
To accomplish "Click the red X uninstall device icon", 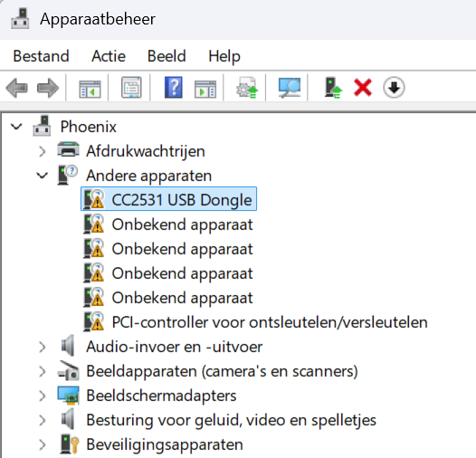I will [363, 88].
